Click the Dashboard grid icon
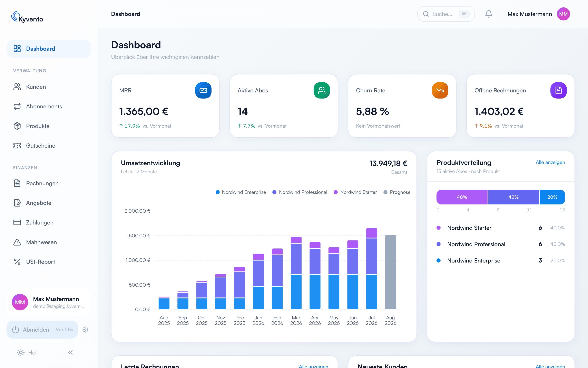The image size is (588, 368). point(17,49)
